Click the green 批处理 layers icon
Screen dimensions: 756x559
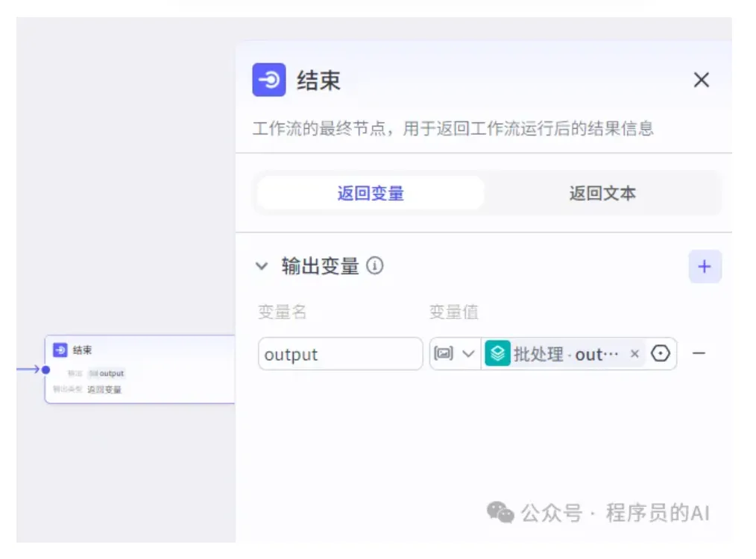[x=497, y=354]
